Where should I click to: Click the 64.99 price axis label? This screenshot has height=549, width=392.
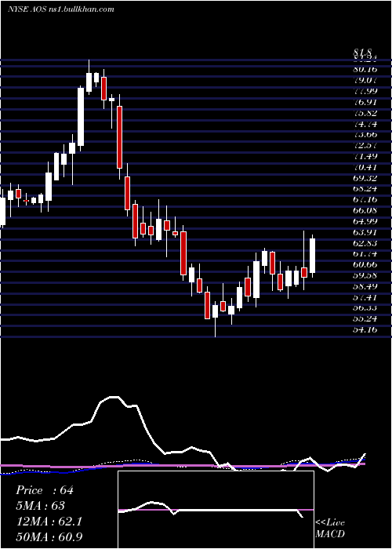pyautogui.click(x=365, y=221)
